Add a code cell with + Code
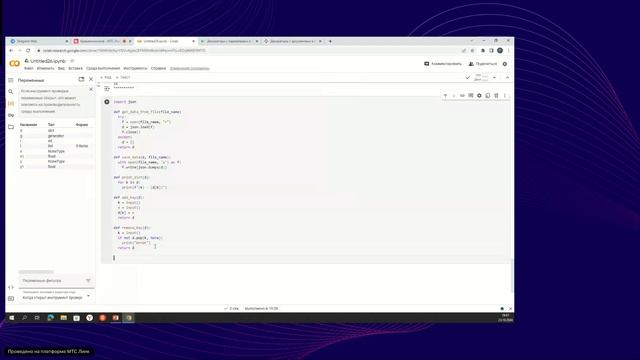 [106, 78]
